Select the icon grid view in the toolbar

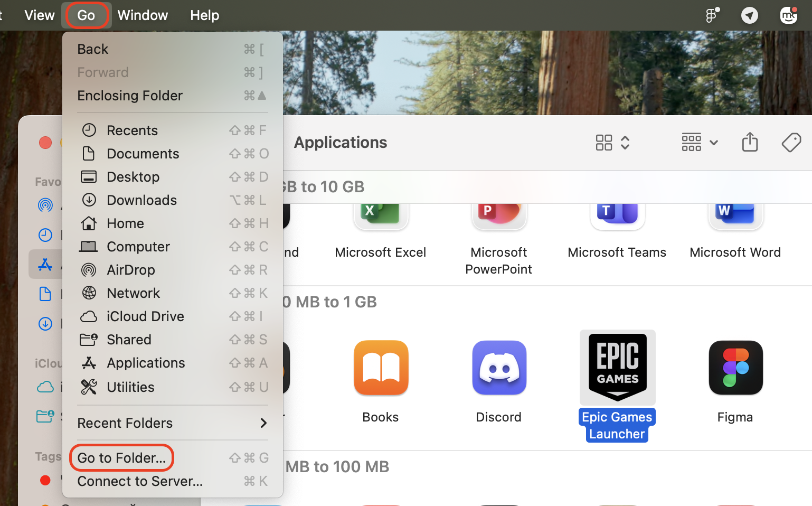tap(603, 142)
